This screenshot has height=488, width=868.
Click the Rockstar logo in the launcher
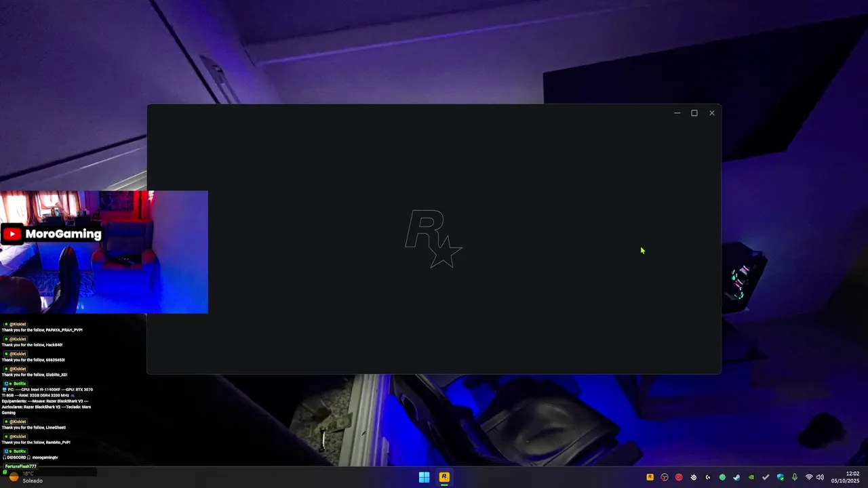[434, 239]
